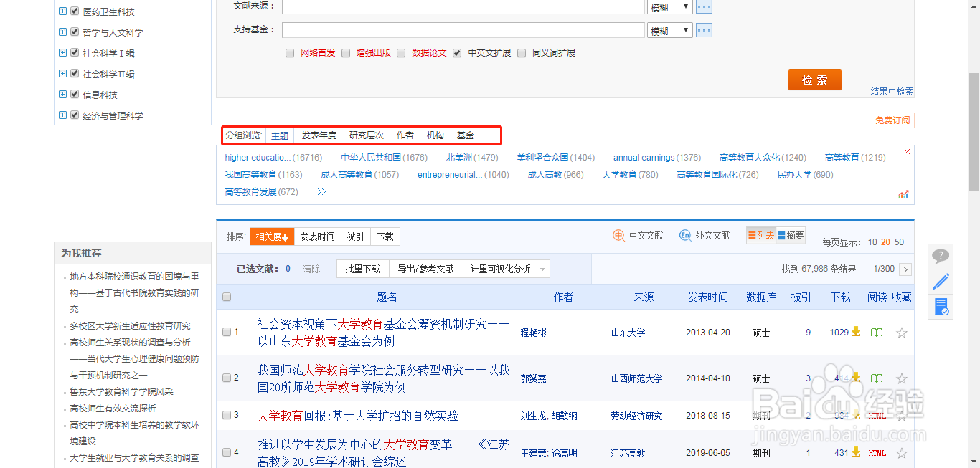The width and height of the screenshot is (980, 468).
Task: Open the read-online book icon for result 1
Action: click(876, 333)
